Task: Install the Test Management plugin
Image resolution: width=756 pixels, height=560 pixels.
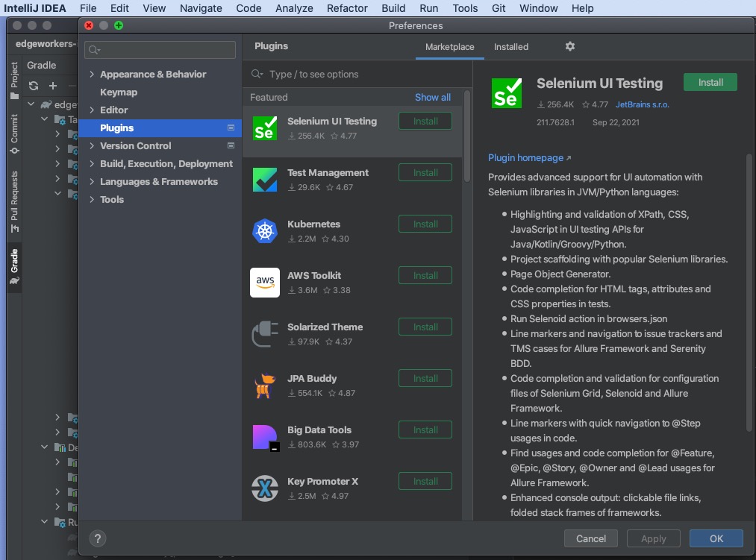Action: (425, 172)
